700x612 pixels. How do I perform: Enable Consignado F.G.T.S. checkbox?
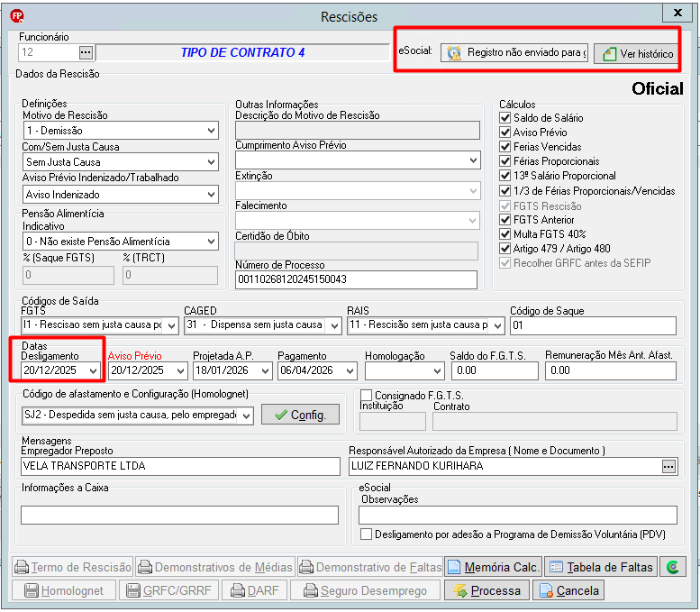tap(366, 395)
